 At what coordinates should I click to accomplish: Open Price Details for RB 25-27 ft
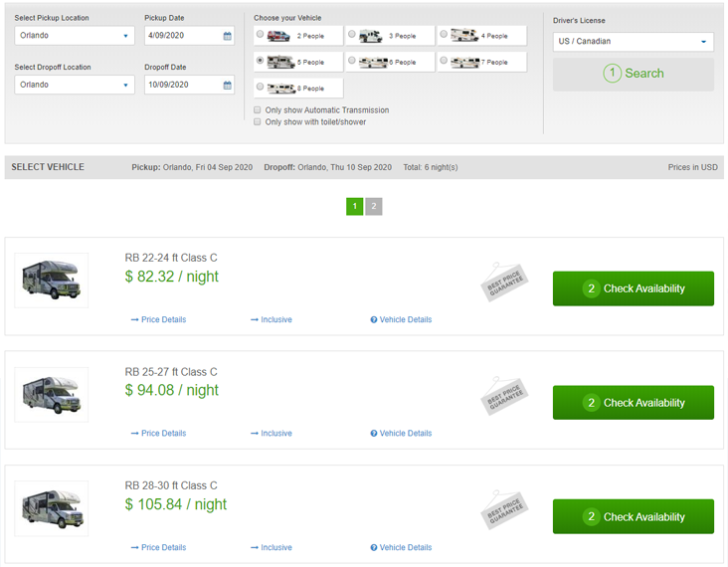pos(163,434)
